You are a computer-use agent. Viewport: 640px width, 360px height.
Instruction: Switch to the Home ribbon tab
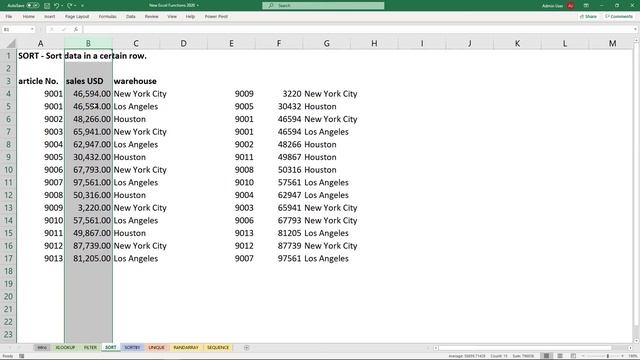click(x=29, y=17)
